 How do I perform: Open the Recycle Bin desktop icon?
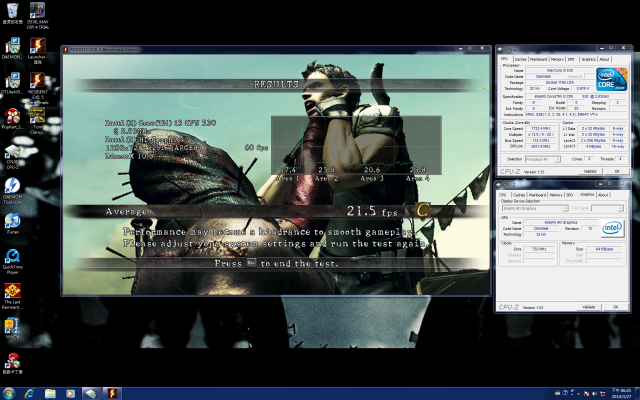click(12, 13)
